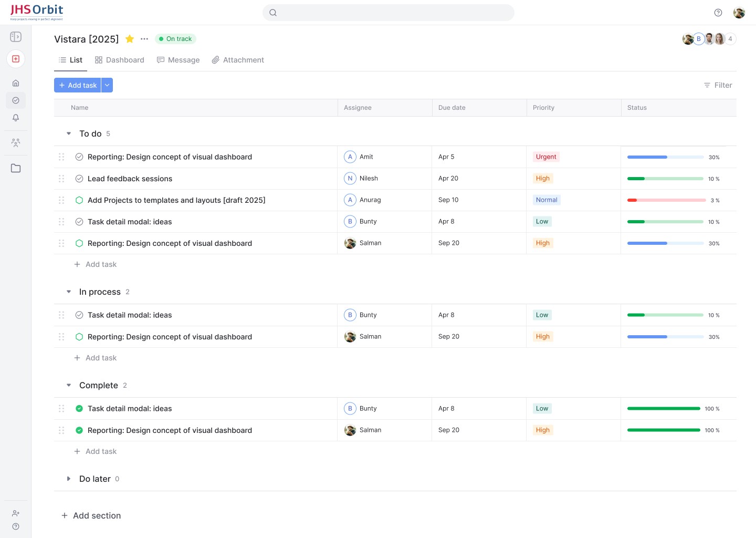Click the JHS Orbit logo
The width and height of the screenshot is (756, 538).
click(x=37, y=12)
